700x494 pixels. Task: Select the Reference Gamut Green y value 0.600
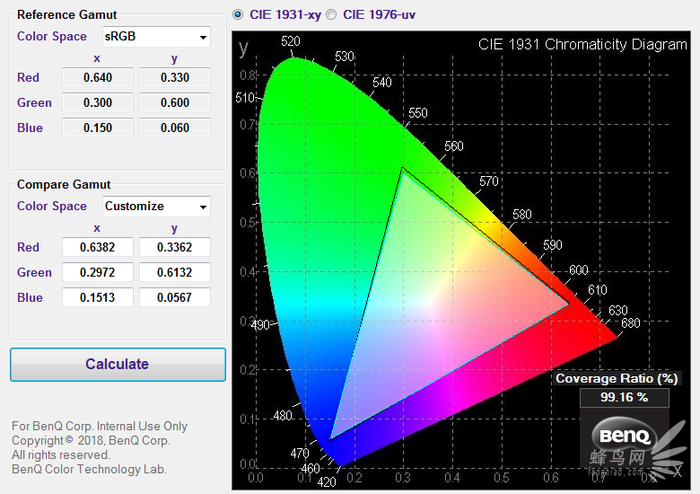(174, 103)
